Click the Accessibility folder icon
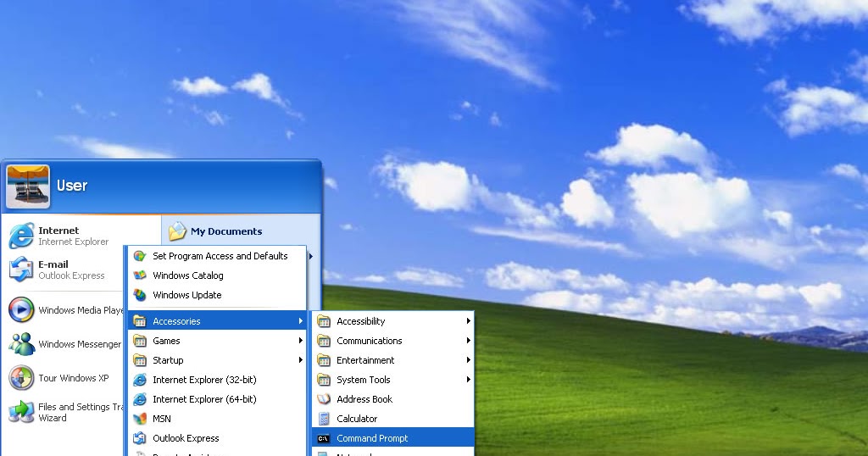The height and width of the screenshot is (456, 868). (324, 321)
